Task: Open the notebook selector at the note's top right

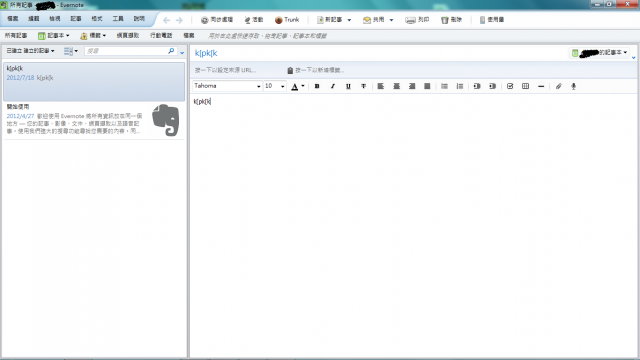Action: 599,53
